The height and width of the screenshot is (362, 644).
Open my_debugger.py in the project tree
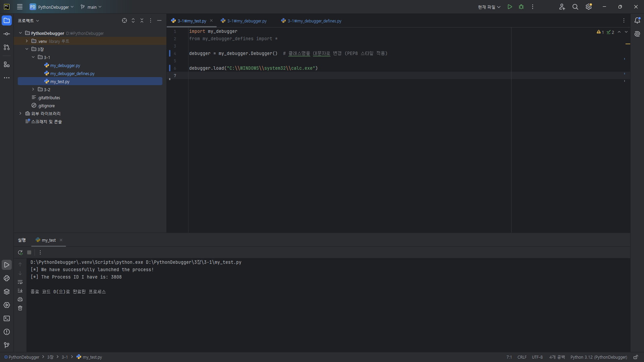point(65,65)
